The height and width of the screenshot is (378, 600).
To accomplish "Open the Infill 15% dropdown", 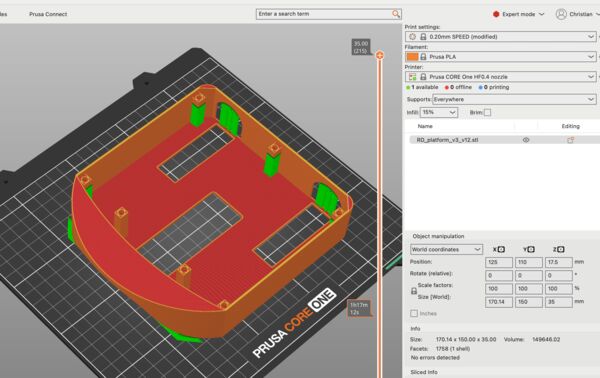I will (439, 112).
